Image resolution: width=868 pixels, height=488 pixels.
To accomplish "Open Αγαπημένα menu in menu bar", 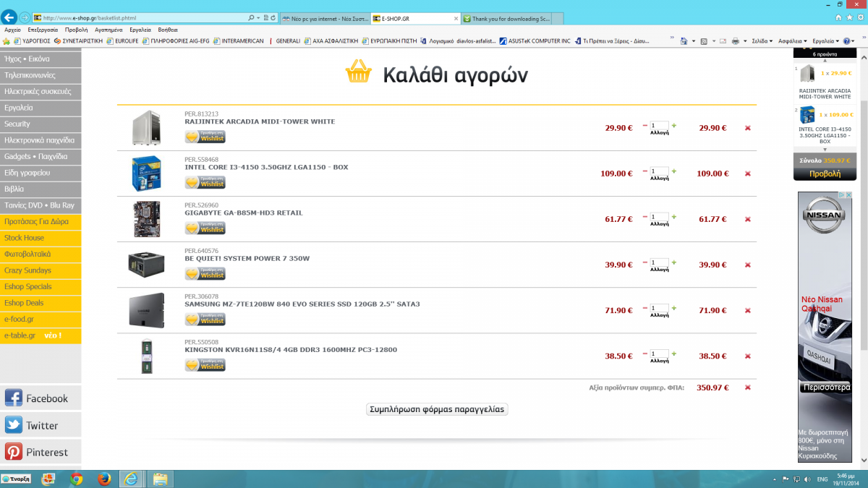I will click(x=109, y=30).
